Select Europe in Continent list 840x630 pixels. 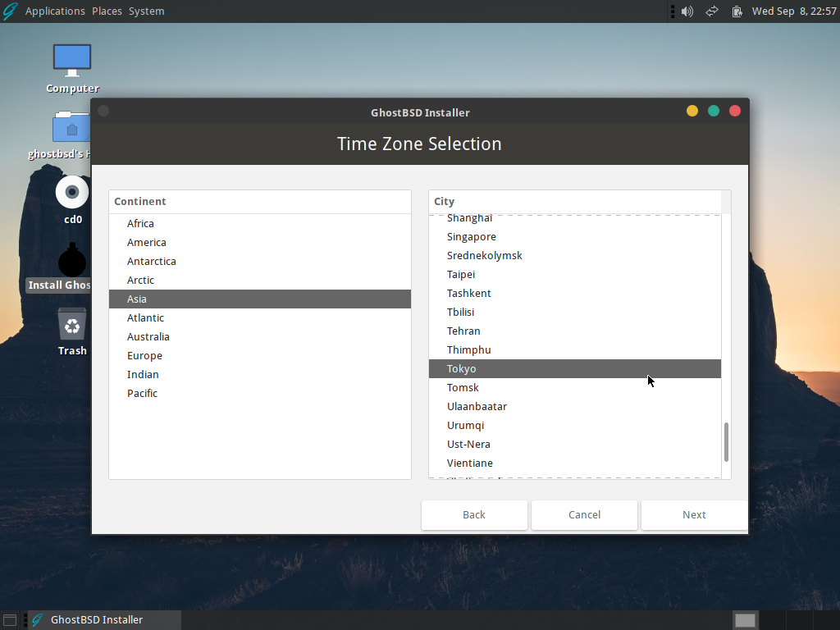[x=260, y=356]
